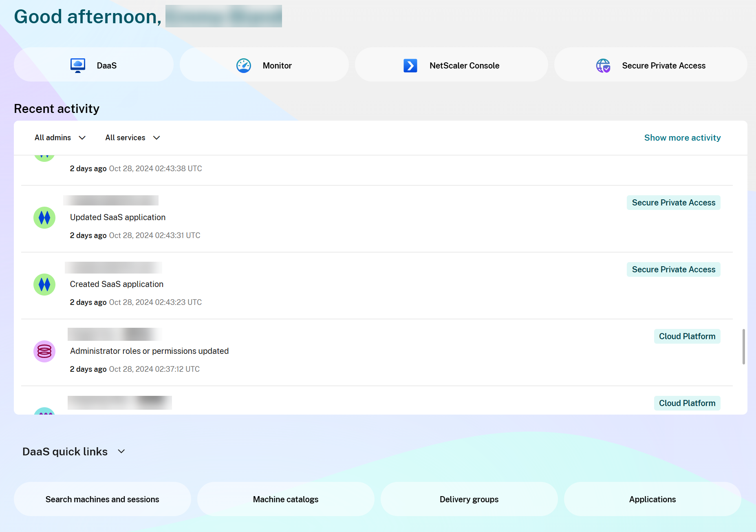
Task: Open Show more activity link
Action: point(682,138)
